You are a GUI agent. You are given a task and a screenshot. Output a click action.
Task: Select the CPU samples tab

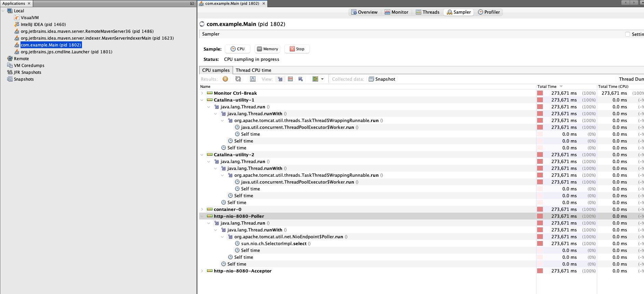pos(216,70)
